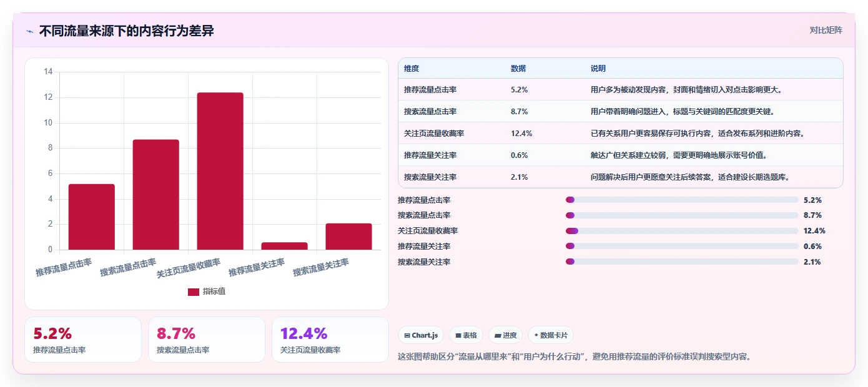Click the tallest bar, 关注页流量收藏率
This screenshot has height=387, width=868.
[x=220, y=171]
